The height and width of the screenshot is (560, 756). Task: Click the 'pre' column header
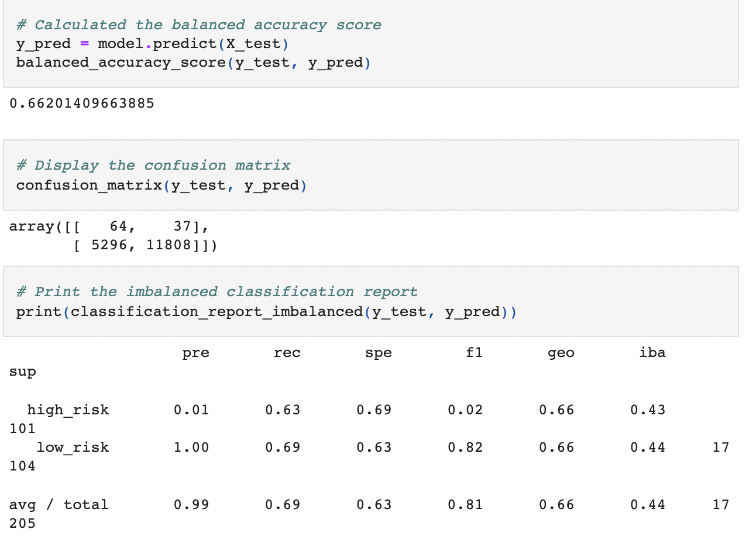click(196, 353)
